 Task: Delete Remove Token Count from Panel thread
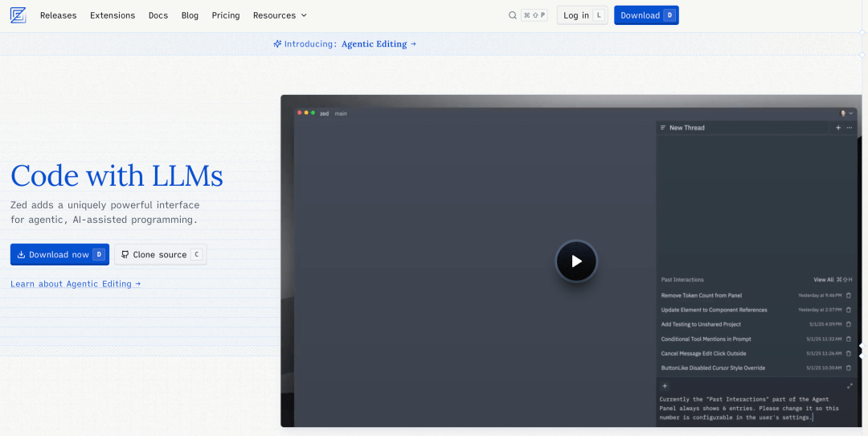[x=849, y=296]
